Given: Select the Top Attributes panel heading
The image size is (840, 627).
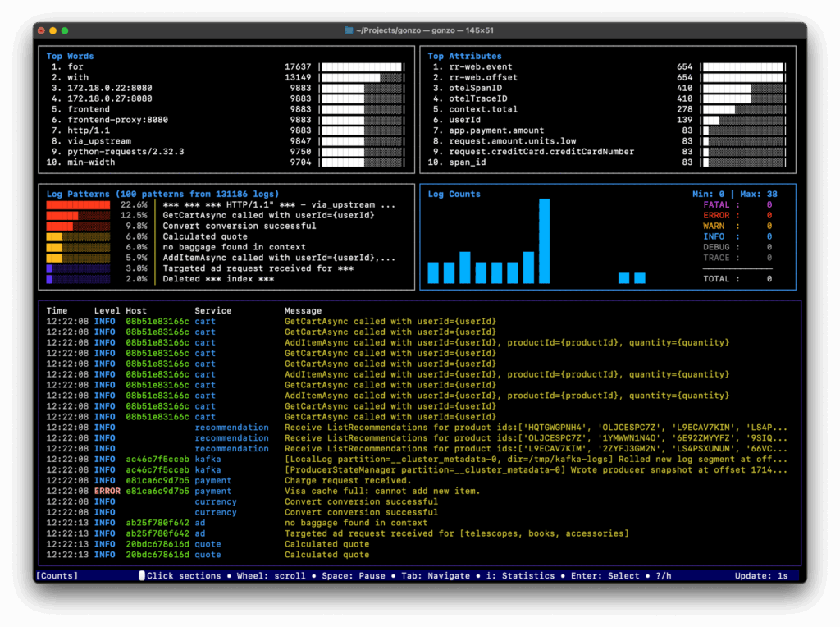Looking at the screenshot, I should (464, 57).
